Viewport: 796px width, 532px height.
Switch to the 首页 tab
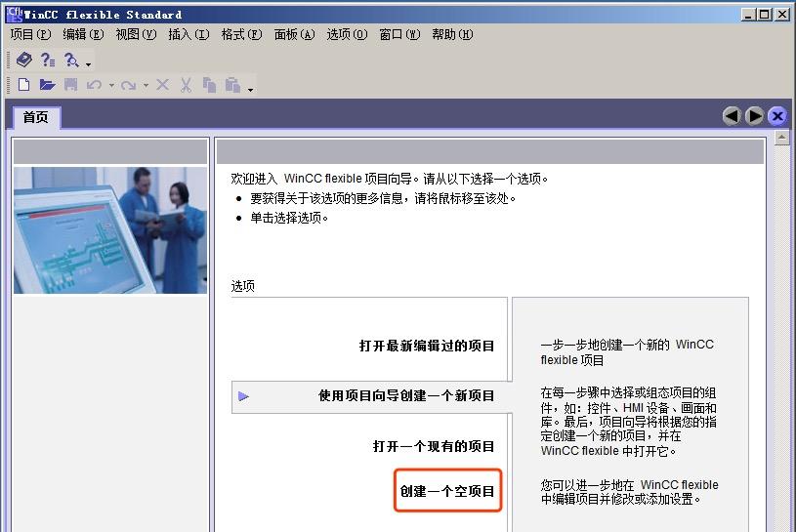click(x=36, y=117)
